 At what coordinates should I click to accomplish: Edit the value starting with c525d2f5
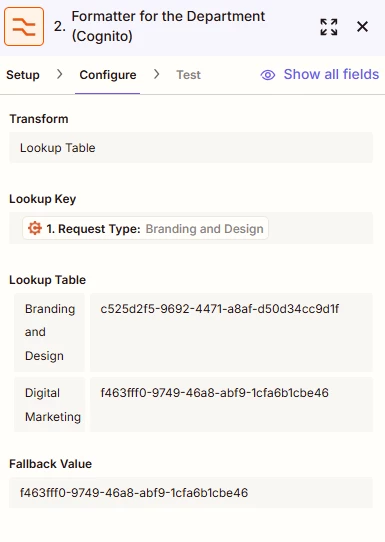tap(231, 332)
